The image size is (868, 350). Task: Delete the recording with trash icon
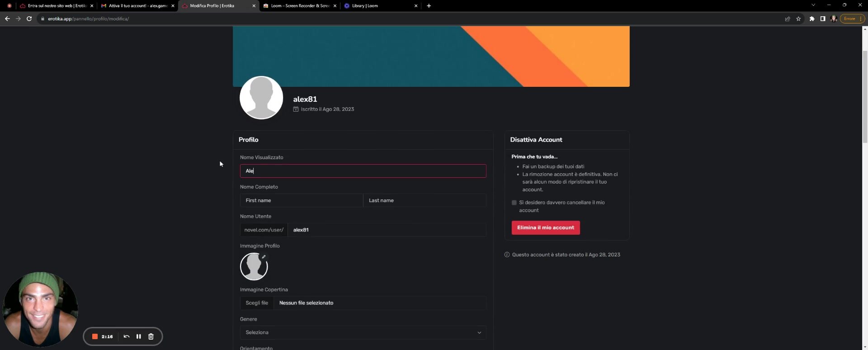tap(151, 336)
